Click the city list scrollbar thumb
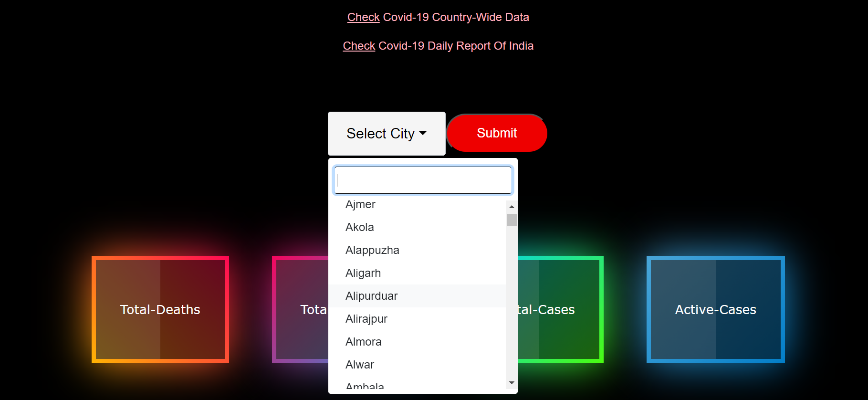Image resolution: width=868 pixels, height=400 pixels. 512,220
